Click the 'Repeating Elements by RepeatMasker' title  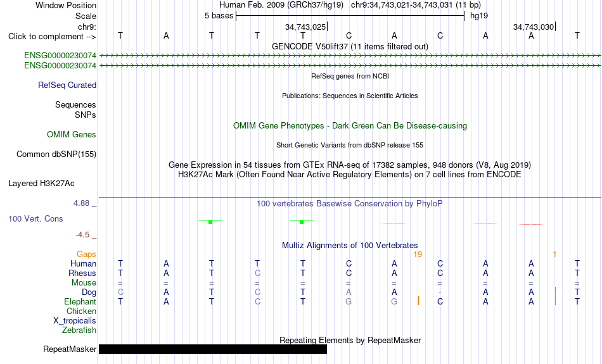[350, 340]
